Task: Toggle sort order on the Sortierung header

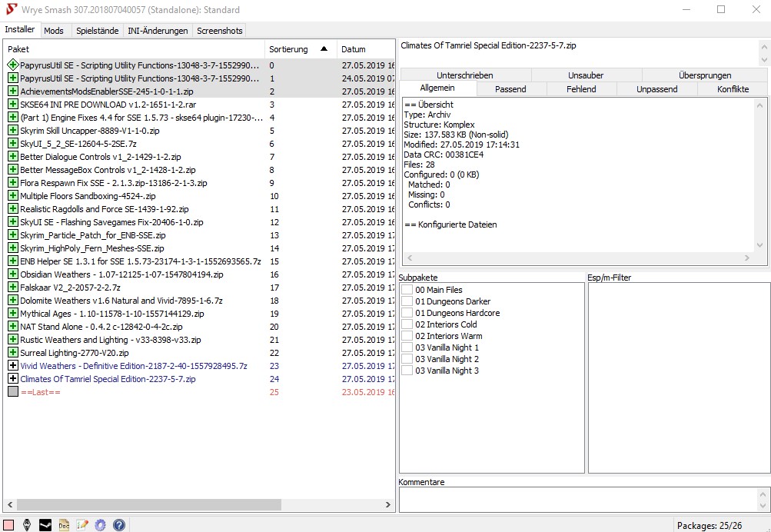Action: (301, 49)
